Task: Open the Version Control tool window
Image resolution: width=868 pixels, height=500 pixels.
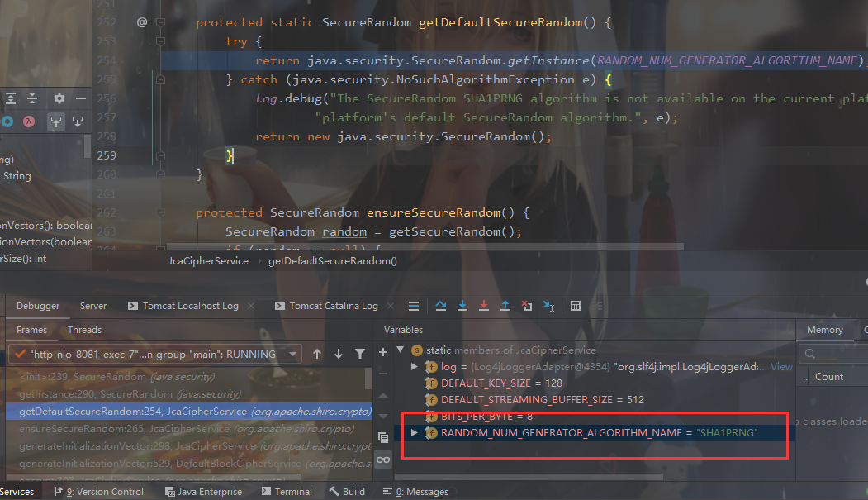Action: pos(98,492)
